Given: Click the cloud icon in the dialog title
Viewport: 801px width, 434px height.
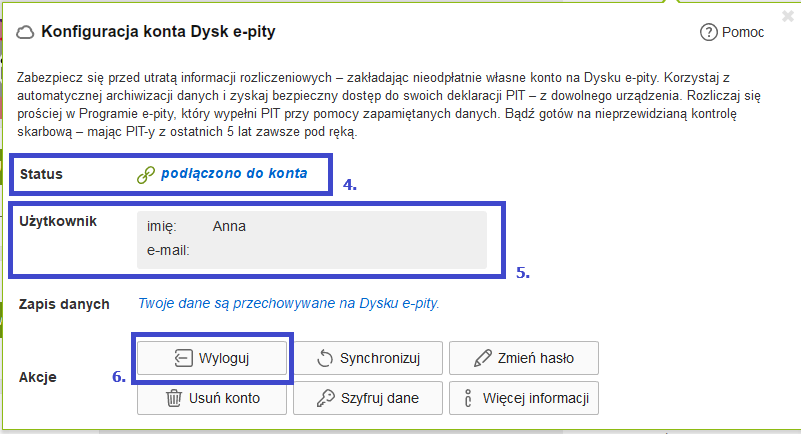Looking at the screenshot, I should pyautogui.click(x=26, y=33).
